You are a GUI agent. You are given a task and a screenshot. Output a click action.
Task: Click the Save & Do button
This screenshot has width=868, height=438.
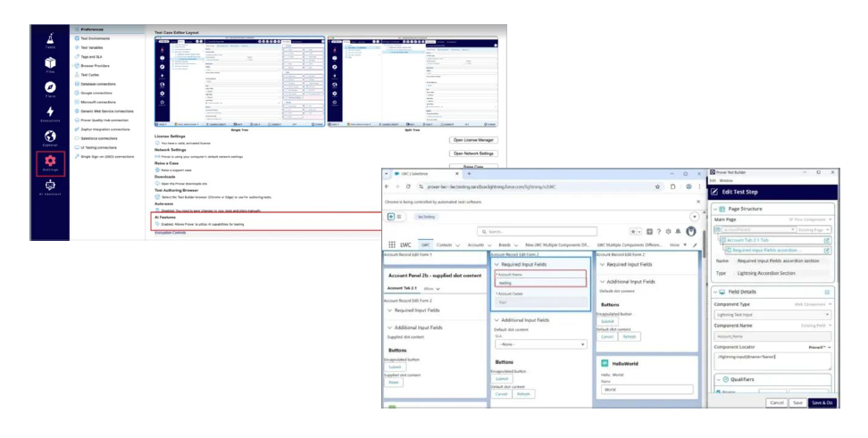[822, 402]
